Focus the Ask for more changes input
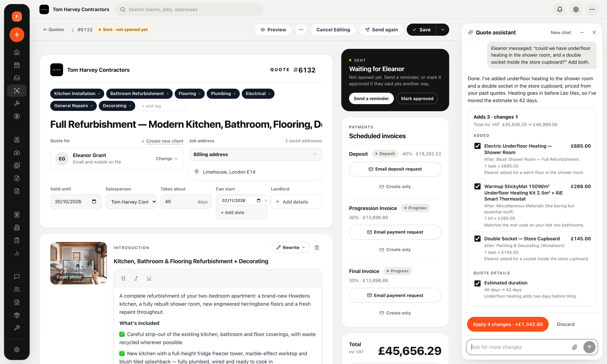607x364 pixels. click(x=519, y=347)
